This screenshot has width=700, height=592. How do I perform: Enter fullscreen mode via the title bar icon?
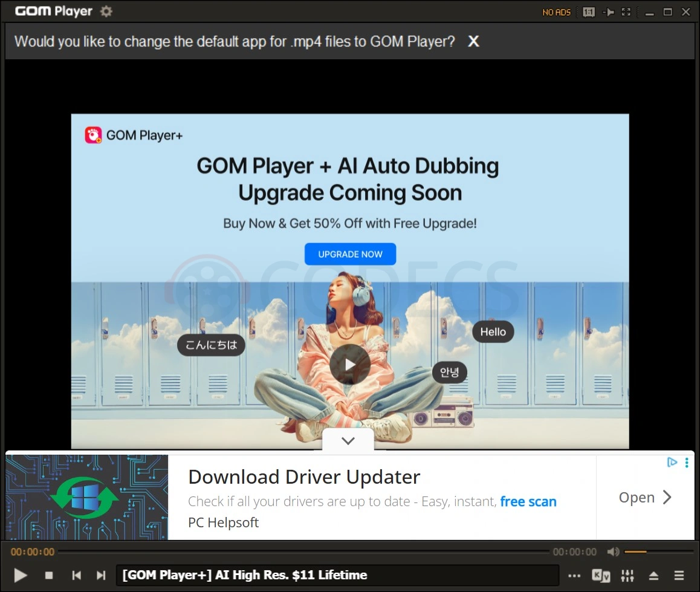626,12
